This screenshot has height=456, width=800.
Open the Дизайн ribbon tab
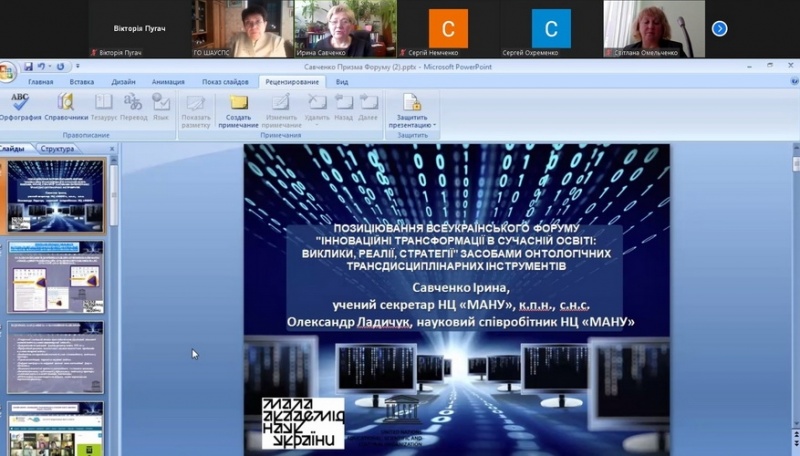point(123,82)
